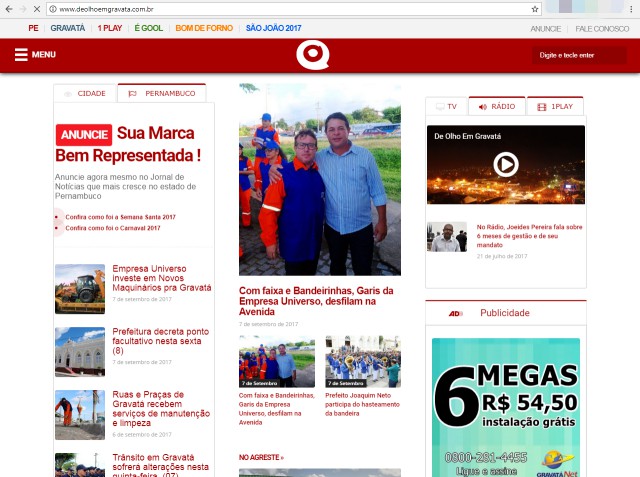Screen dimensions: 640x477
Task: Click the 'Sua Marca Bem Representada !' heading
Action: [x=128, y=144]
